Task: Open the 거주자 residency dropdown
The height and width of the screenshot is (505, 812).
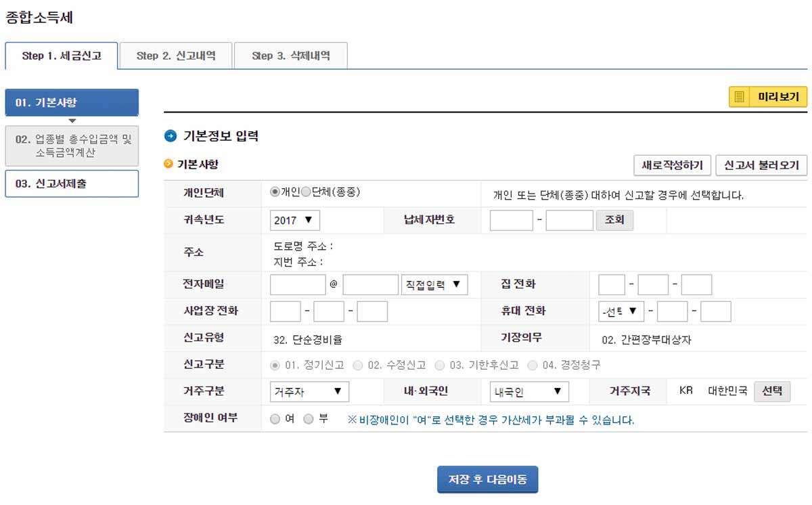Action: pyautogui.click(x=309, y=392)
